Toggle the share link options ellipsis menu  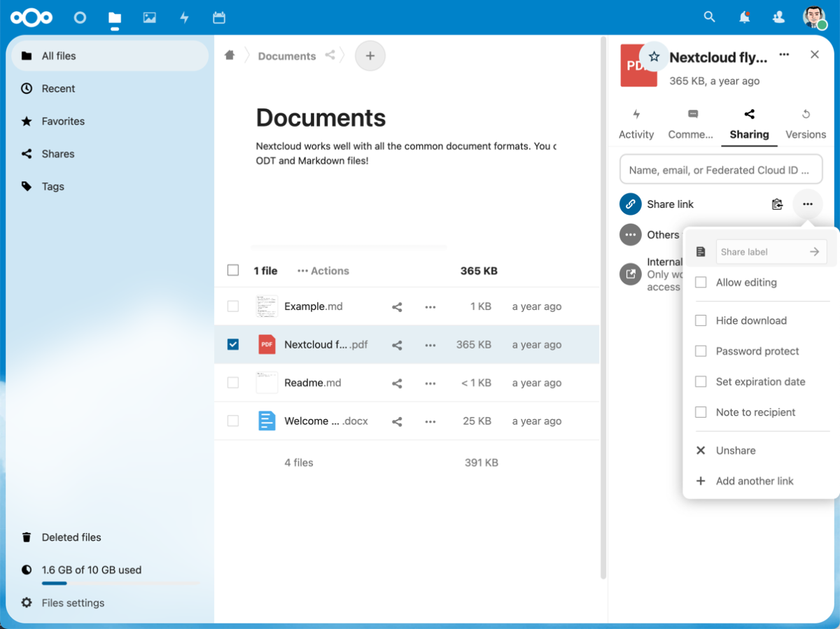point(808,204)
